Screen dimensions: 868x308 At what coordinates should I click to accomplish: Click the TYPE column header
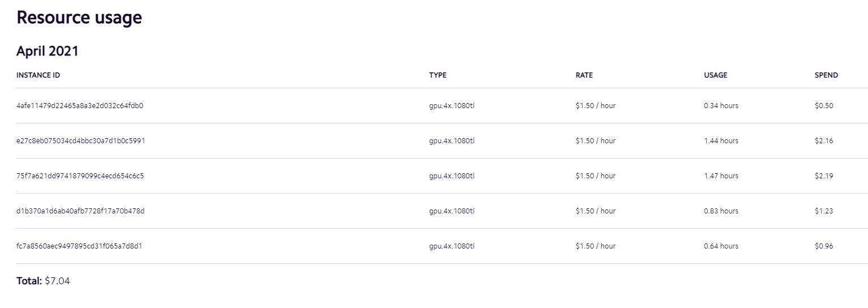(438, 75)
